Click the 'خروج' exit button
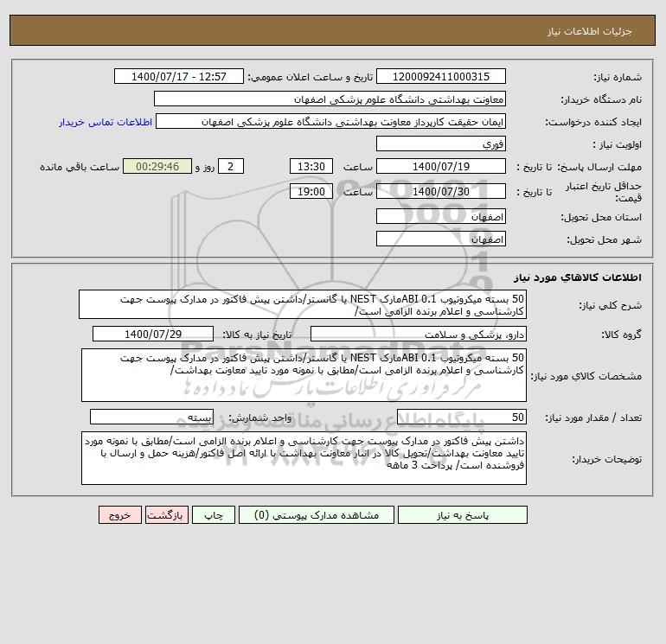This screenshot has width=666, height=644. pyautogui.click(x=119, y=515)
